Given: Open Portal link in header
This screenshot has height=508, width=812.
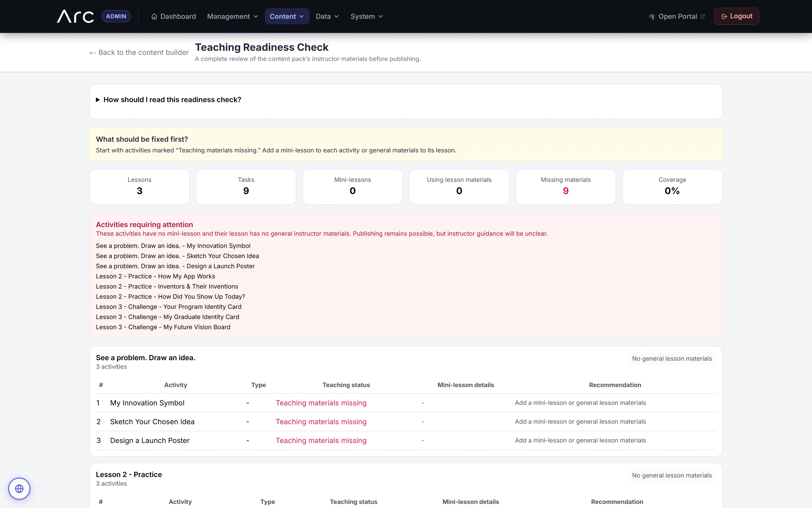Looking at the screenshot, I should click(x=676, y=17).
